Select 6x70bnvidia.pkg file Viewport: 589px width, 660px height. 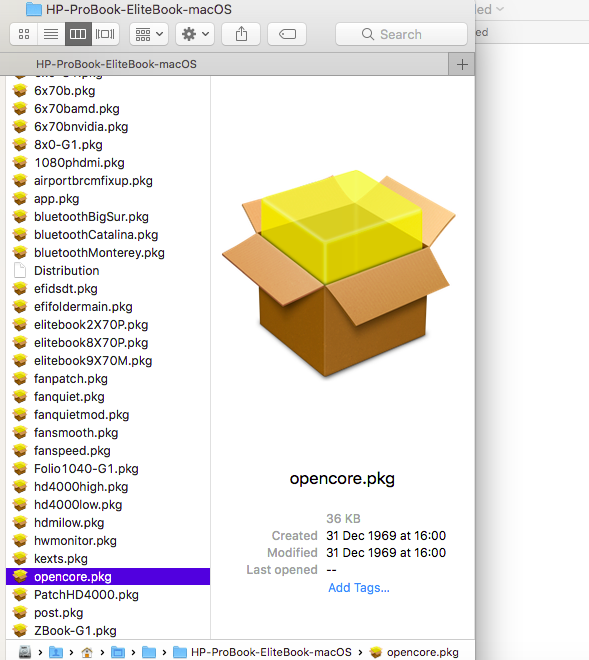(x=108, y=127)
